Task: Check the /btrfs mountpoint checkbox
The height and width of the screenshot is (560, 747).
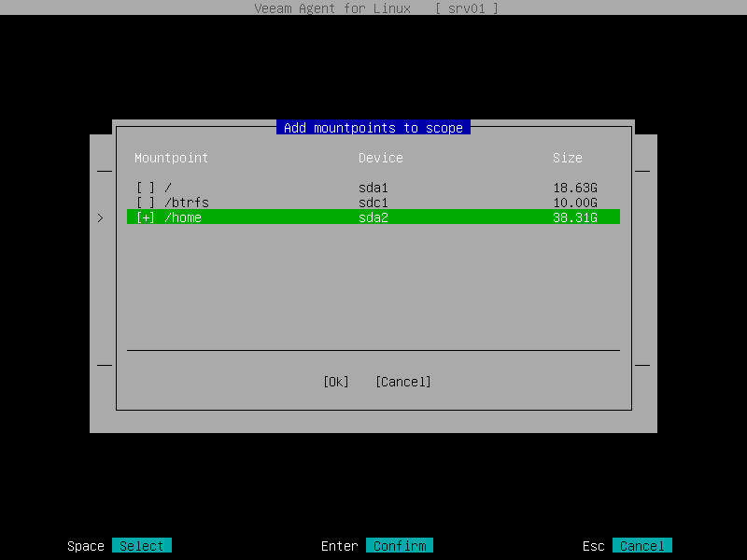Action: click(146, 202)
